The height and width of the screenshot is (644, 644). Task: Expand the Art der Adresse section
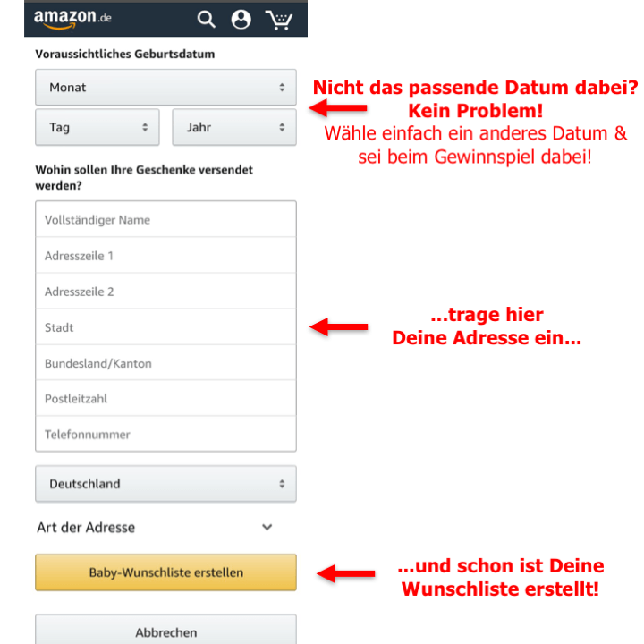155,528
